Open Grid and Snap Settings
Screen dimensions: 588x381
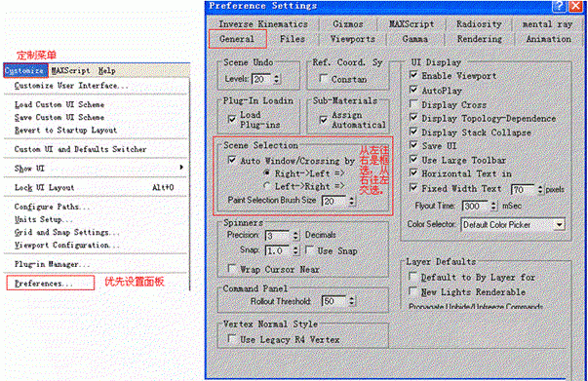pos(66,232)
